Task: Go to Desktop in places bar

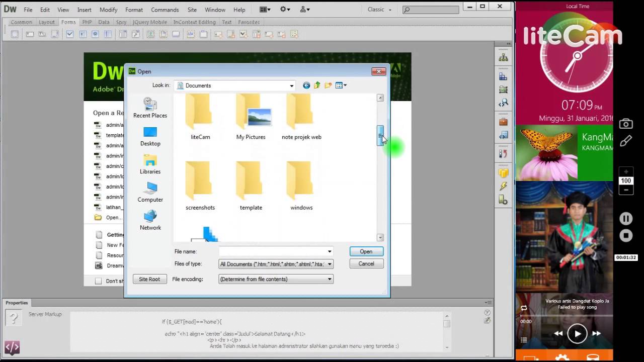Action: point(150,136)
